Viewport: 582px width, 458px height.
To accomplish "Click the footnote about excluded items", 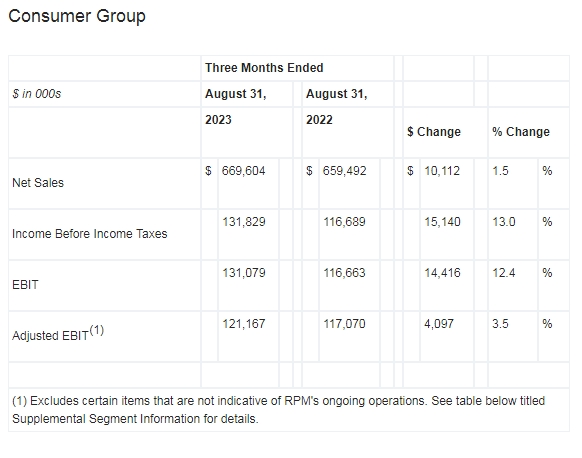I will [278, 410].
